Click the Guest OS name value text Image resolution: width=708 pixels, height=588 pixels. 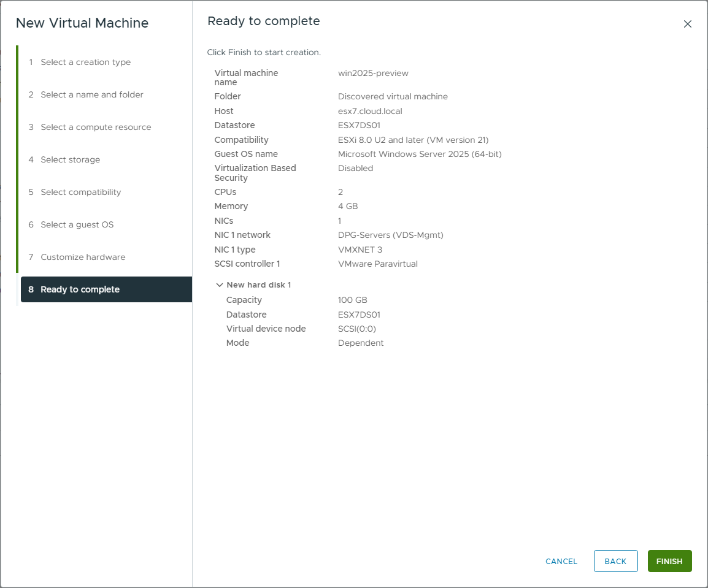point(420,154)
